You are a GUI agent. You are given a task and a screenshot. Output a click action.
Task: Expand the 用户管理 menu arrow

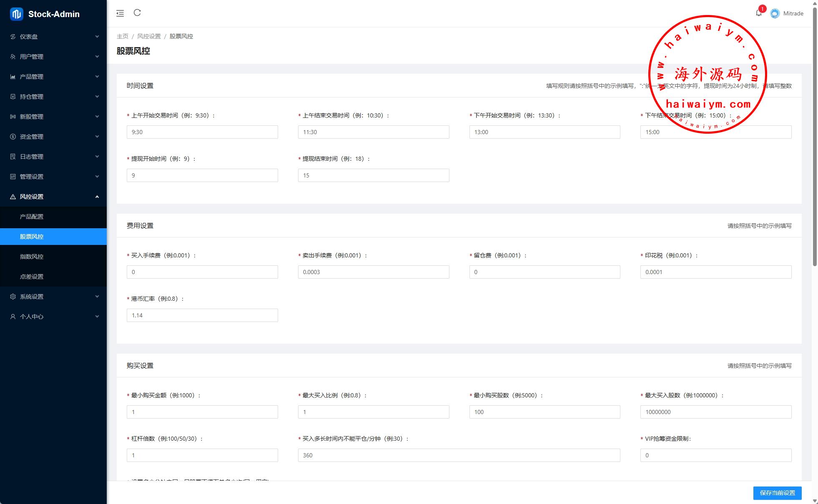pyautogui.click(x=97, y=57)
